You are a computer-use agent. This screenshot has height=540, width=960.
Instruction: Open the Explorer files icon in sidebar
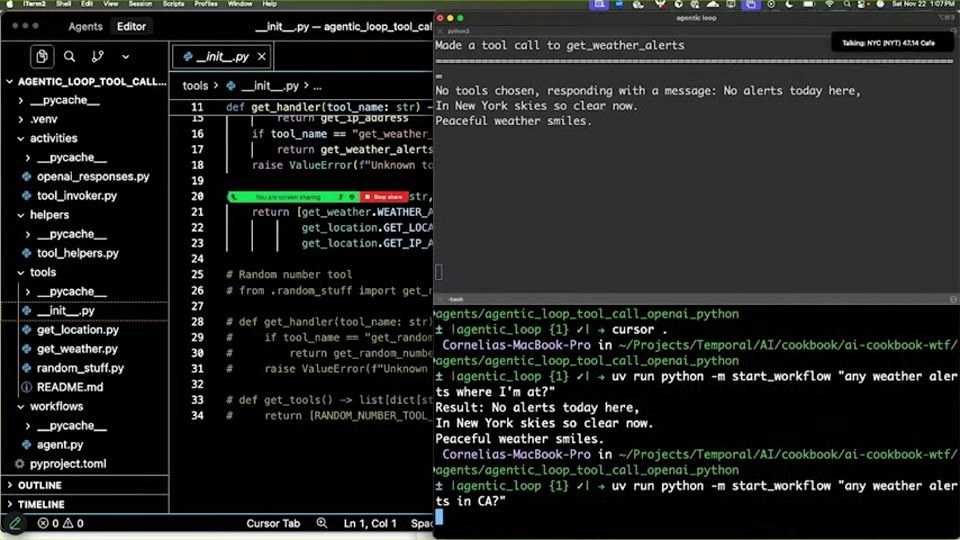(x=42, y=56)
